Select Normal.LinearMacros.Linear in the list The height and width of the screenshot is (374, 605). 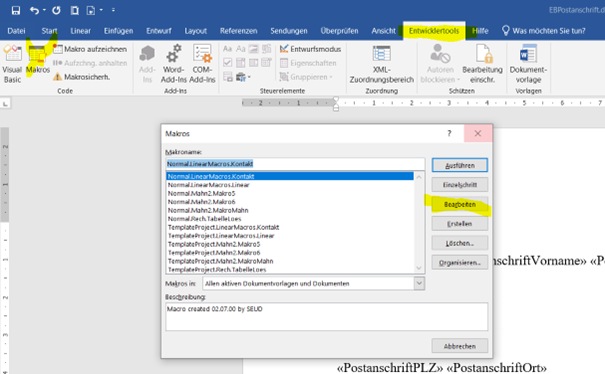(x=290, y=185)
